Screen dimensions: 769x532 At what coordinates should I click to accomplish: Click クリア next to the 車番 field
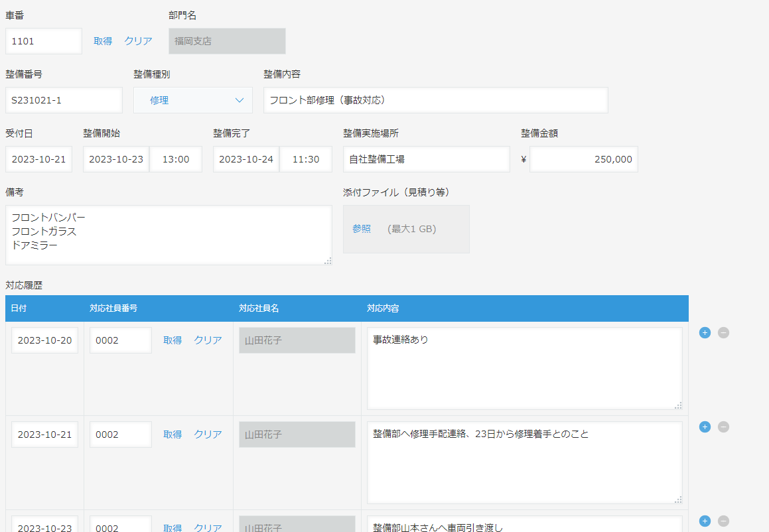138,41
